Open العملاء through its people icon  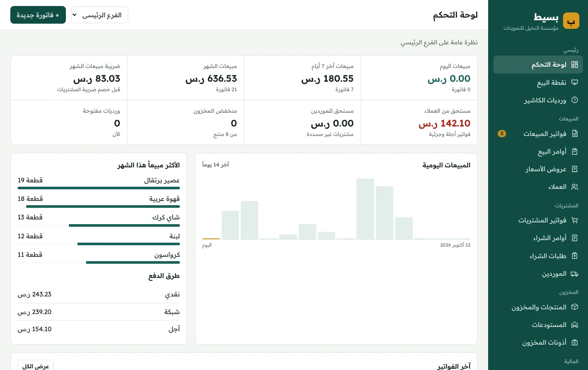[x=574, y=187]
